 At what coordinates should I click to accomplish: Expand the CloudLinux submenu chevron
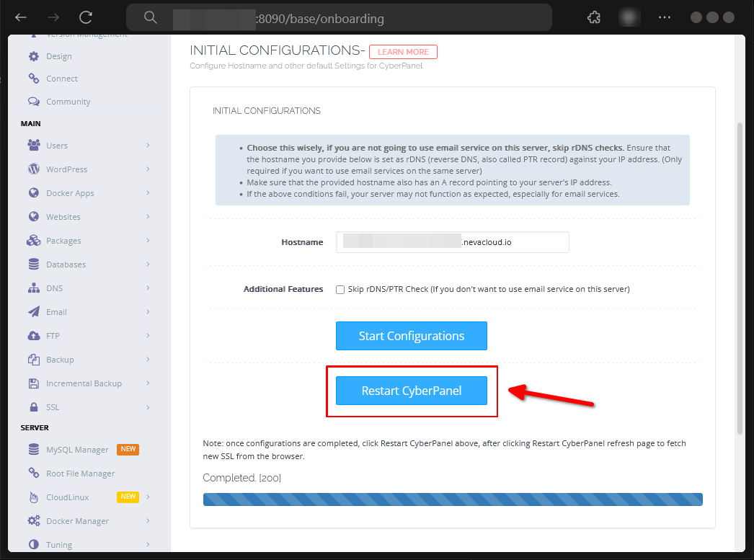point(148,497)
